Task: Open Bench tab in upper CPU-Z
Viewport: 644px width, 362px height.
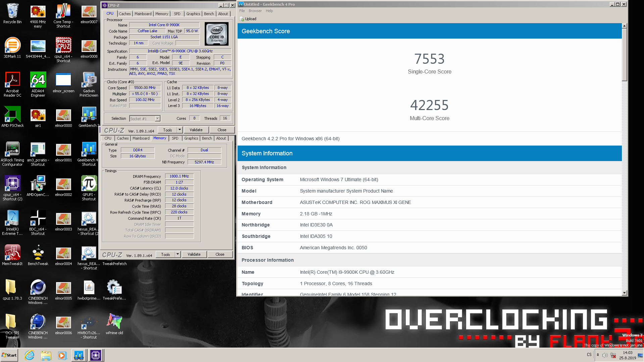Action: tap(209, 14)
